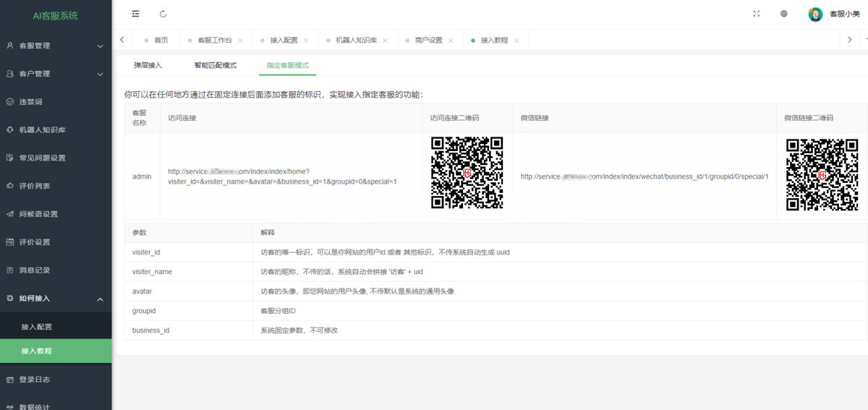Image resolution: width=868 pixels, height=410 pixels.
Task: Click the 如何接入 gear icon
Action: click(x=10, y=298)
